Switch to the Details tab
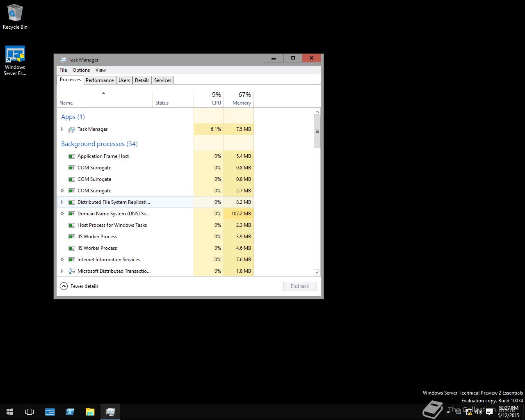The height and width of the screenshot is (420, 525). coord(142,80)
